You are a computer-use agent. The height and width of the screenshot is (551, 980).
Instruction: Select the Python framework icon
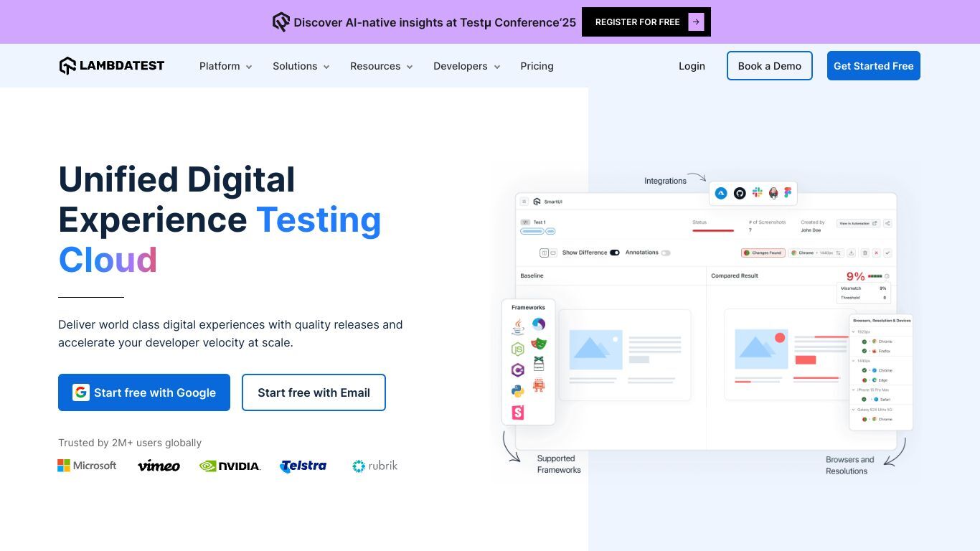tap(518, 391)
